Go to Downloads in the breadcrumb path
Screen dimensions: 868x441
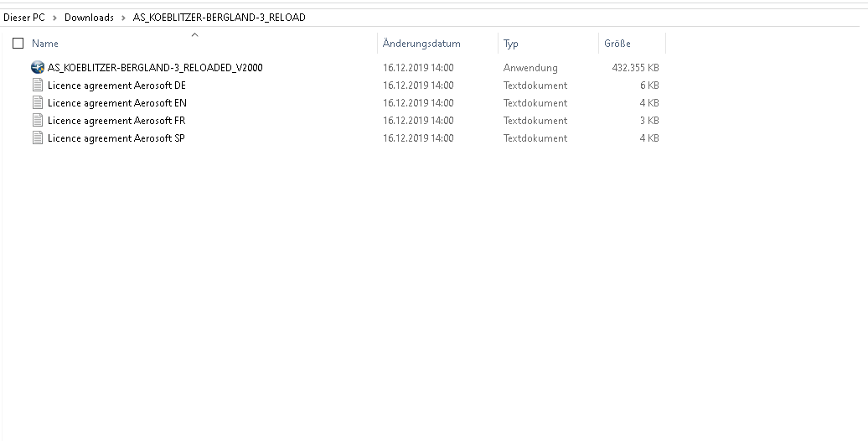tap(89, 17)
